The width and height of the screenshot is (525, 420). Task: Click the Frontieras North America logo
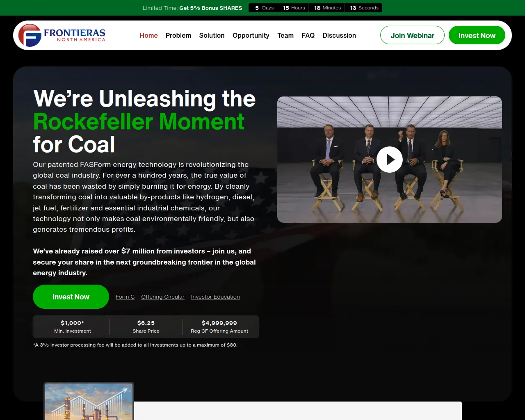pyautogui.click(x=62, y=35)
